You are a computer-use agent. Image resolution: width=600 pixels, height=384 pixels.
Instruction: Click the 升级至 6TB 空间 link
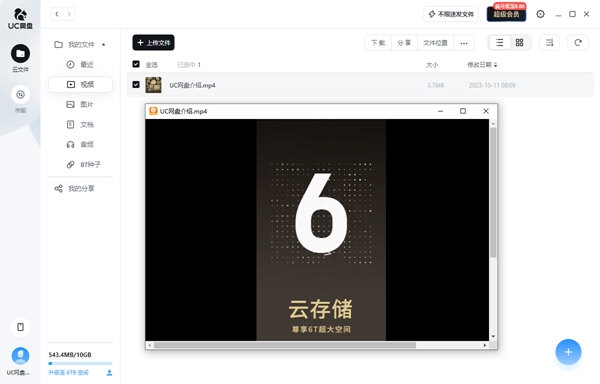[68, 373]
